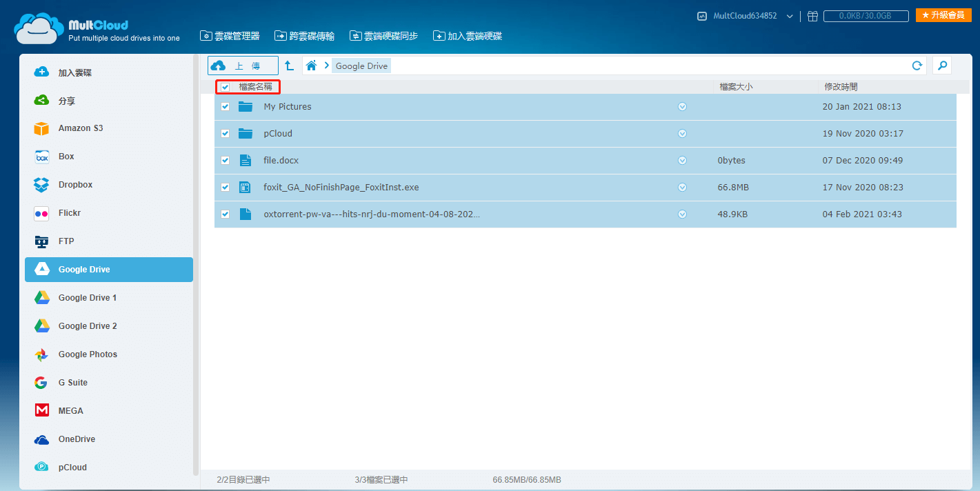Open Amazon S3 in the sidebar
This screenshot has height=491, width=980.
[80, 128]
